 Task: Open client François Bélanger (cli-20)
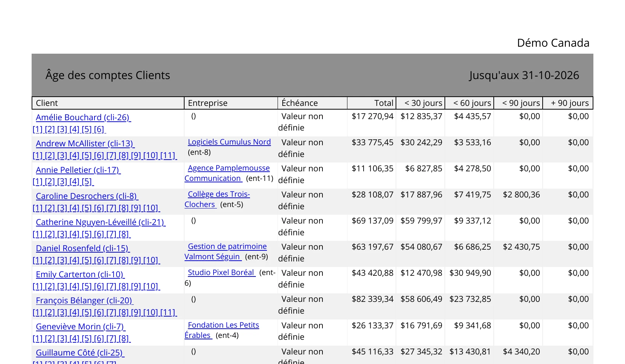[x=85, y=300]
